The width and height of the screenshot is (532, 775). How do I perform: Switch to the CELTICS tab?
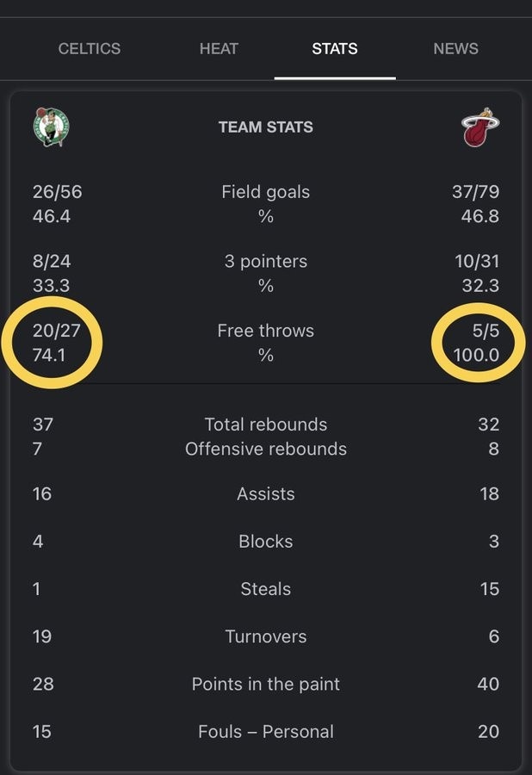pyautogui.click(x=90, y=48)
